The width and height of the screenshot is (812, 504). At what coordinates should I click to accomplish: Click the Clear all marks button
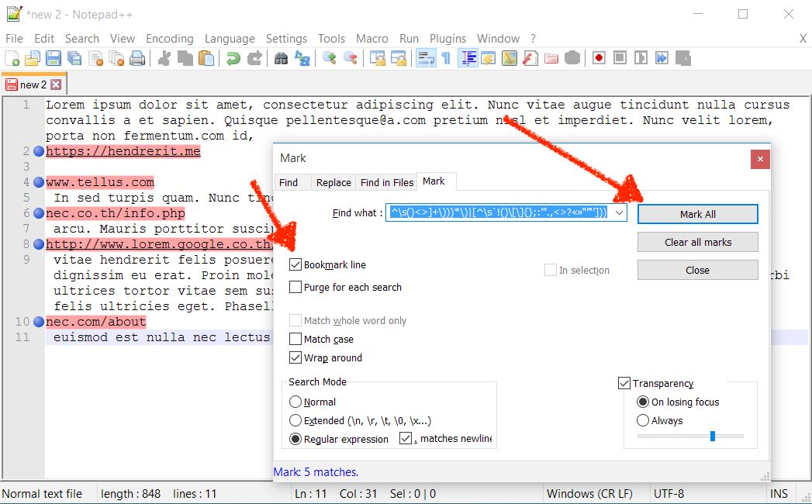click(x=697, y=242)
